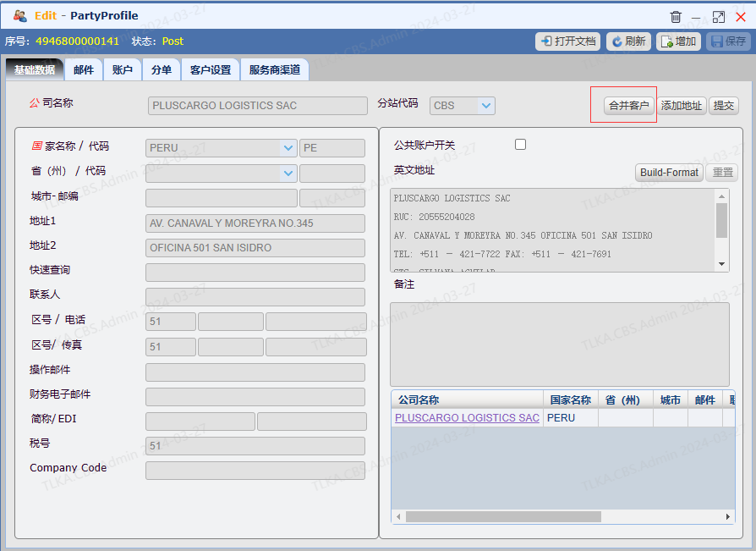Expand the 省（州） dropdown arrow
Image resolution: width=756 pixels, height=551 pixels.
[288, 174]
